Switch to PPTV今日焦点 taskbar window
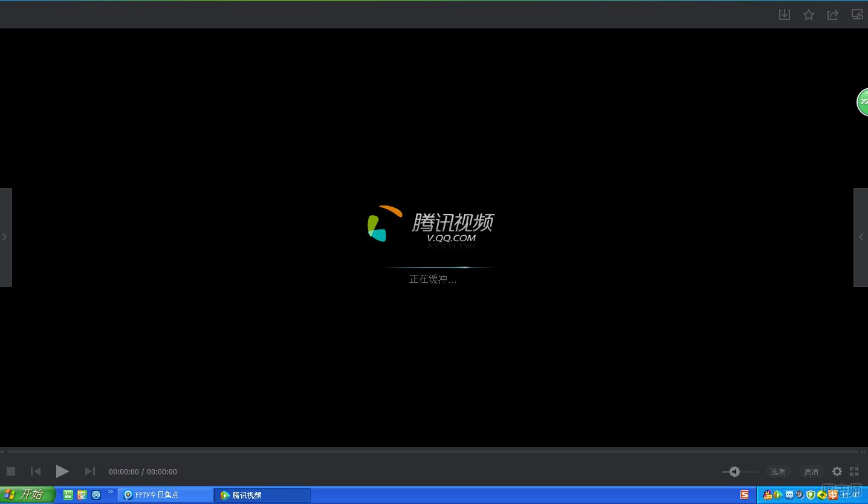 coord(166,495)
